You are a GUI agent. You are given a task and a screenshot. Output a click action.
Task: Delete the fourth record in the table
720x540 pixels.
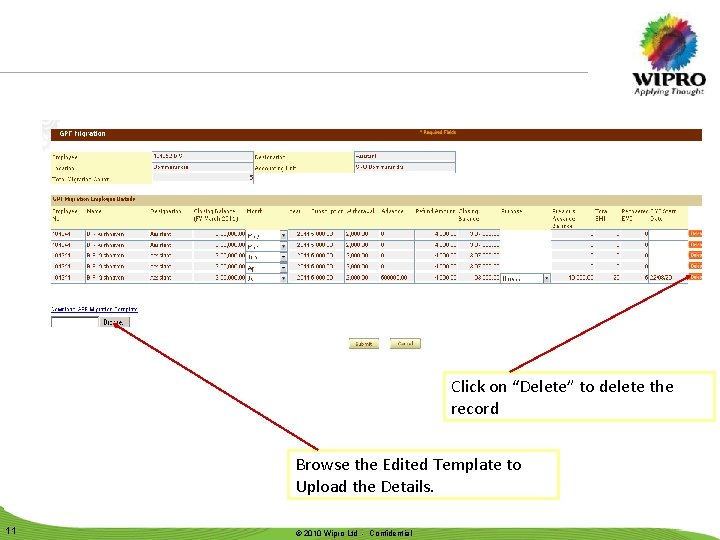tap(695, 266)
